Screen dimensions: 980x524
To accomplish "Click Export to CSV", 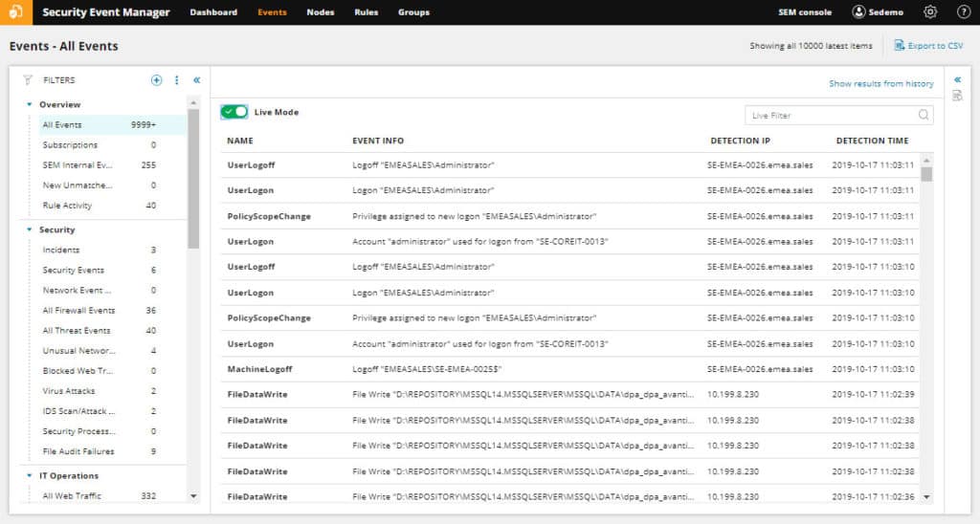I will [x=935, y=46].
